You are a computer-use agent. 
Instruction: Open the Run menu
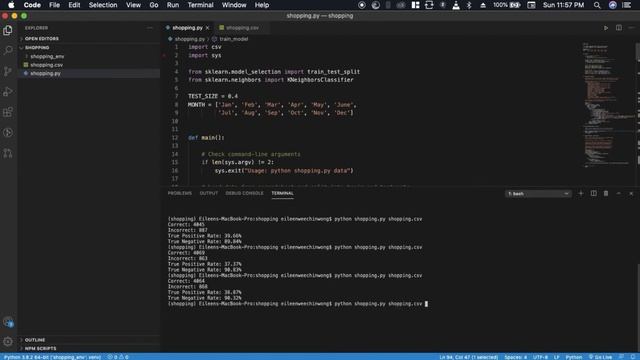point(173,5)
